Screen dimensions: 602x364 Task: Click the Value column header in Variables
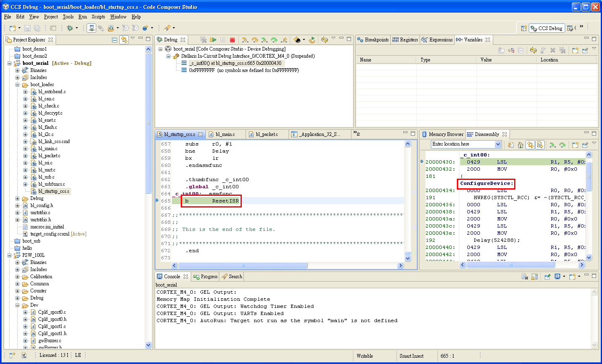pyautogui.click(x=506, y=60)
